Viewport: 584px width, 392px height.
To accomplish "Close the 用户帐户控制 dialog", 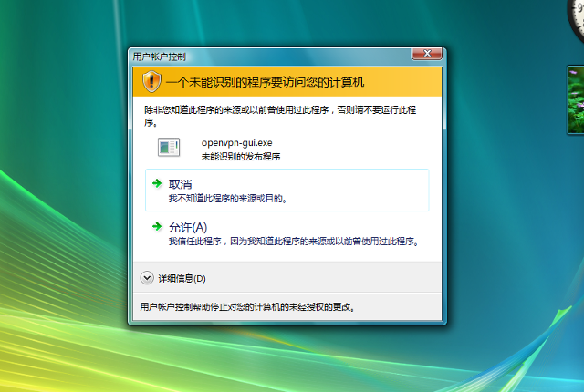I will pos(427,54).
